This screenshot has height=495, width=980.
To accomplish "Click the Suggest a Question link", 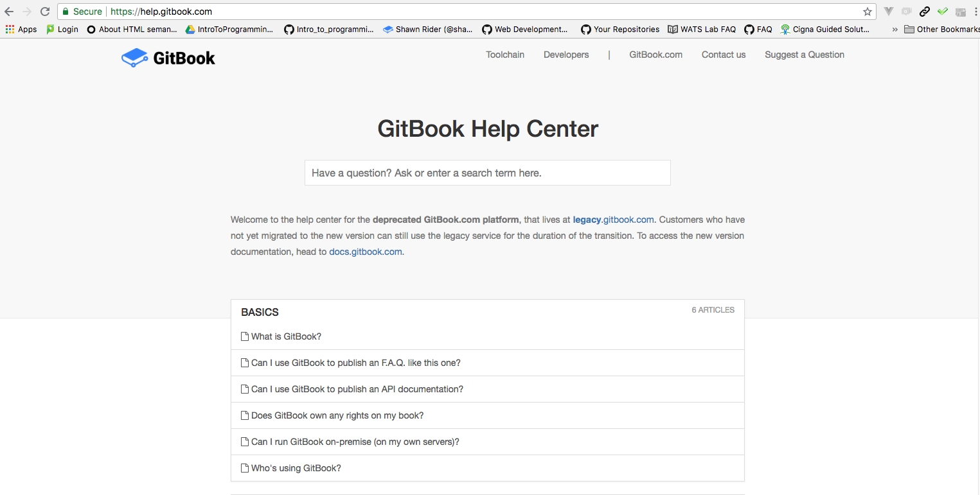I will (805, 55).
